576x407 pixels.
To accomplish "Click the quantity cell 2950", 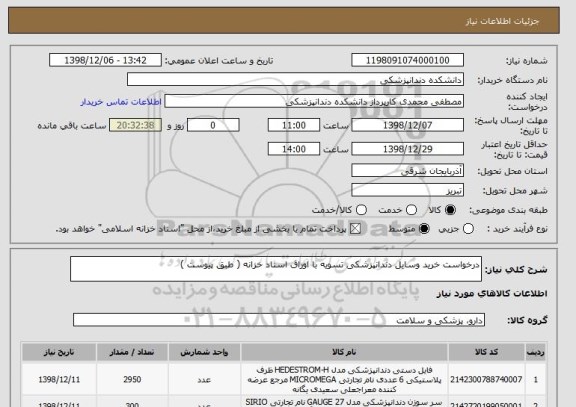I will [x=132, y=379].
